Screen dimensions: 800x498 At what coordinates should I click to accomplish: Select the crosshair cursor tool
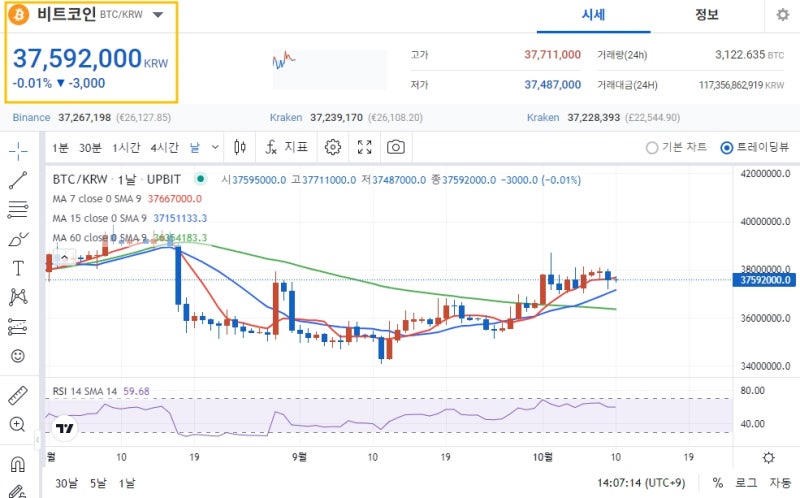click(x=18, y=151)
